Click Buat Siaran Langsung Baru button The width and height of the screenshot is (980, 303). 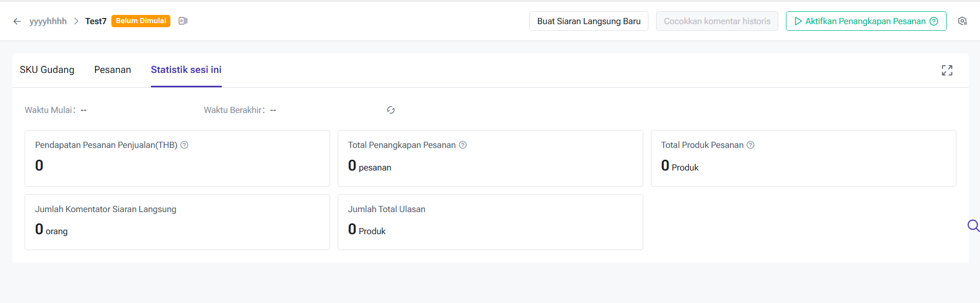click(x=589, y=21)
